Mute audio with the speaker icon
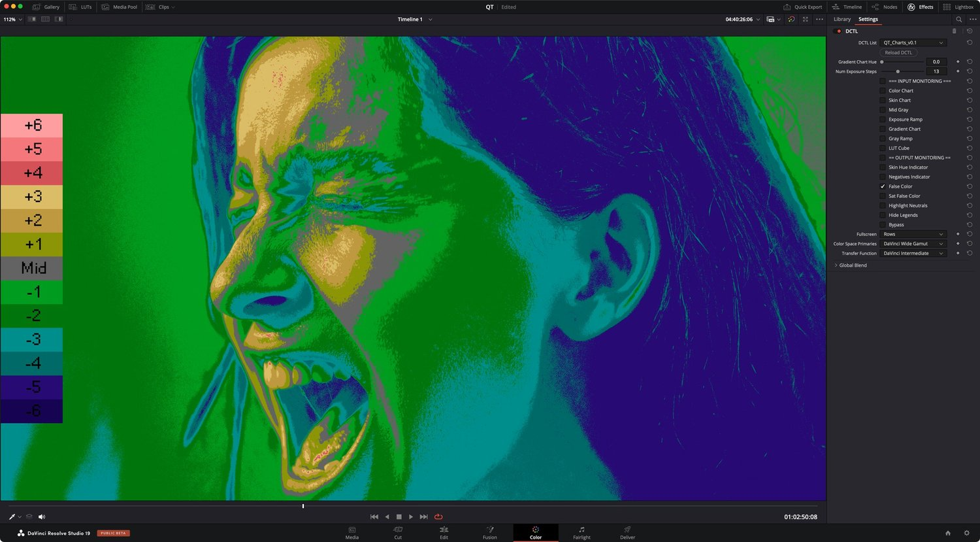 42,517
